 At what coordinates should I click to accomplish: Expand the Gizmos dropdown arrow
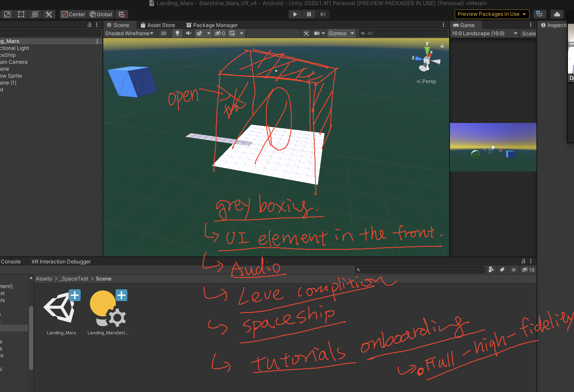point(352,33)
